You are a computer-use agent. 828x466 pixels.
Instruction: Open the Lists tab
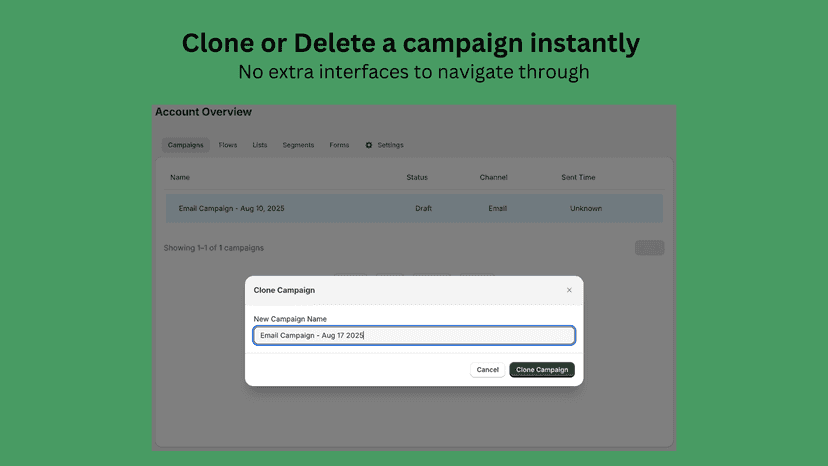259,145
